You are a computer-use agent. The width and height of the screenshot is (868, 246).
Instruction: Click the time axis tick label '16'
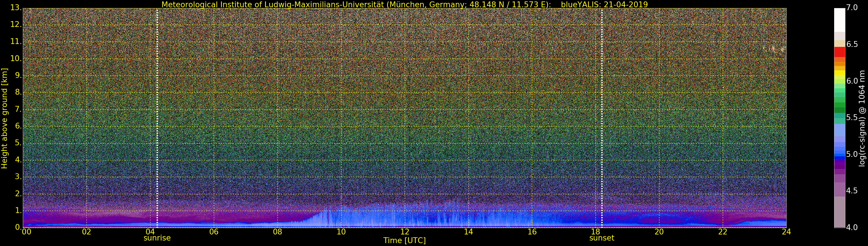tap(532, 232)
